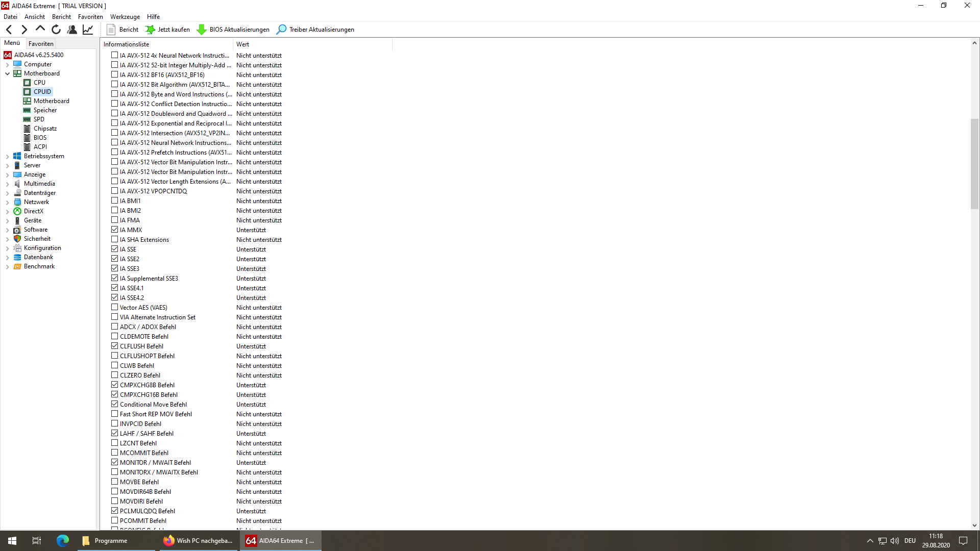
Task: Collapse the Motherboard tree node
Action: (8, 73)
